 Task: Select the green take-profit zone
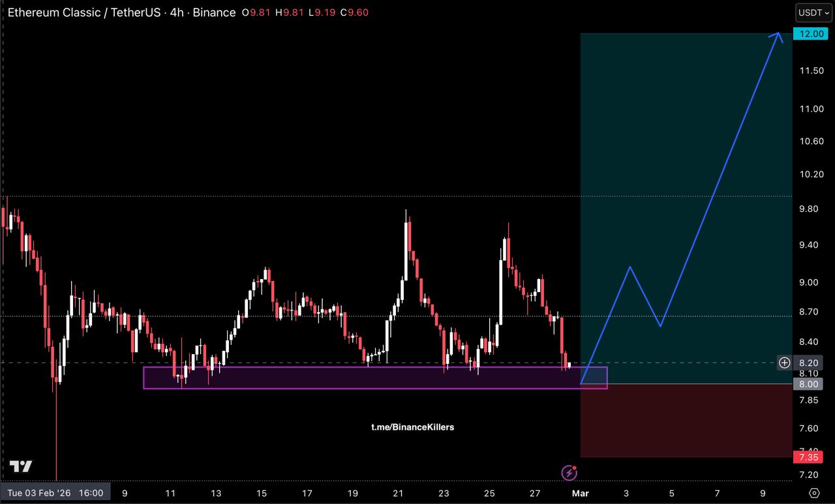coord(685,163)
